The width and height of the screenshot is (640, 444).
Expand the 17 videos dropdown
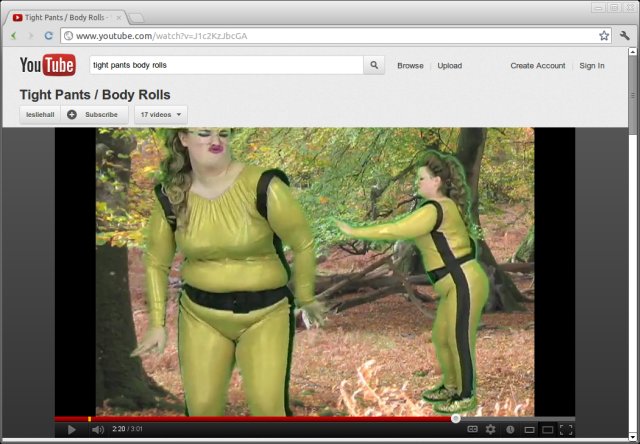[161, 115]
